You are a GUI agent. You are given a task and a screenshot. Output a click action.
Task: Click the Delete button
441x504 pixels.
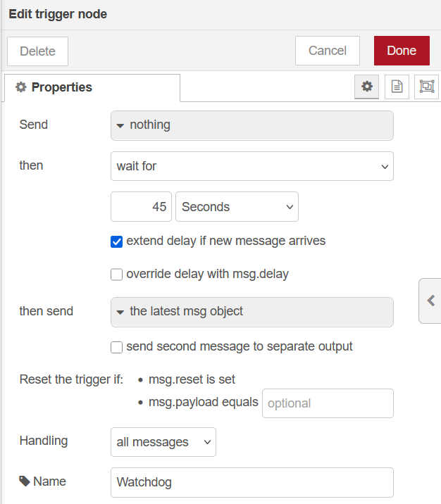tap(37, 51)
